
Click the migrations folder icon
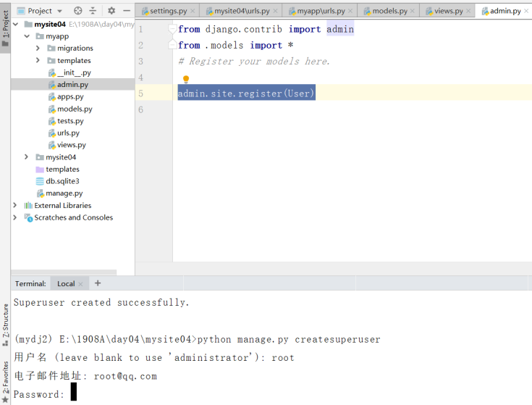tap(51, 49)
